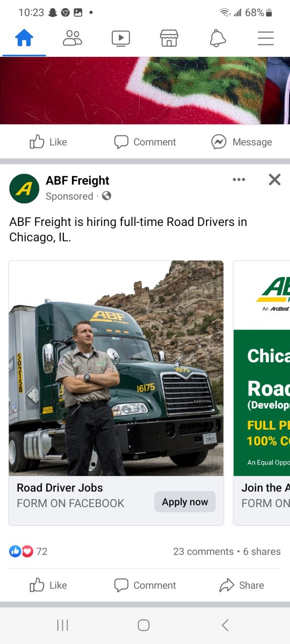Screen dimensions: 290x644
Task: Tap the Apply now button
Action: pyautogui.click(x=185, y=502)
